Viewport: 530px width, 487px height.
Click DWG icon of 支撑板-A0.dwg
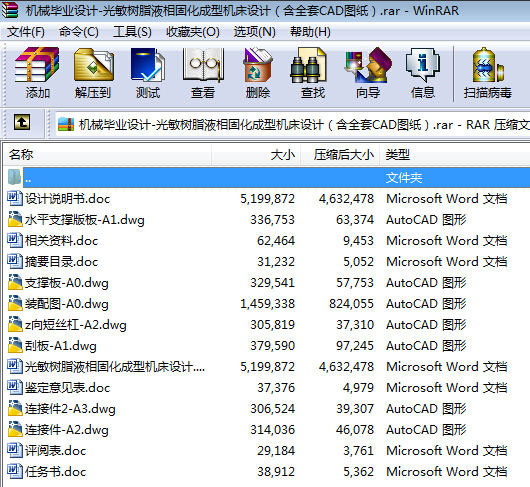point(15,282)
